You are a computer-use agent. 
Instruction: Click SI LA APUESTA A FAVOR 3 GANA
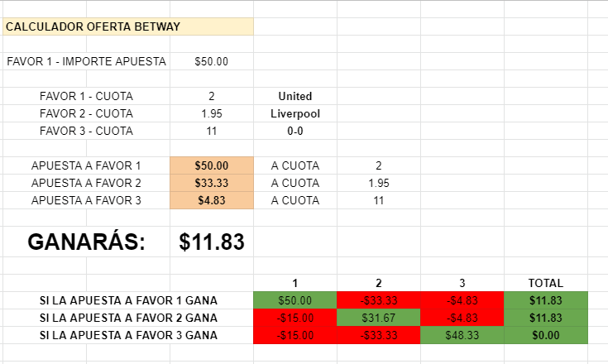tap(128, 335)
